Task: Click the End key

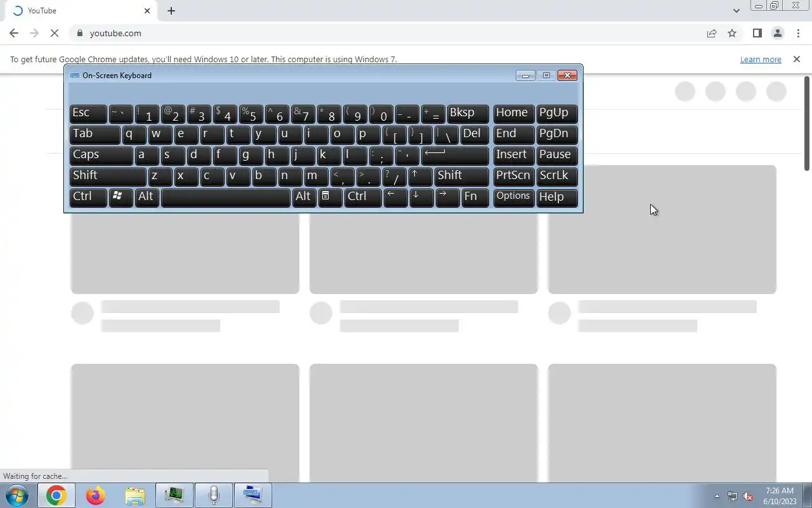Action: (513, 134)
